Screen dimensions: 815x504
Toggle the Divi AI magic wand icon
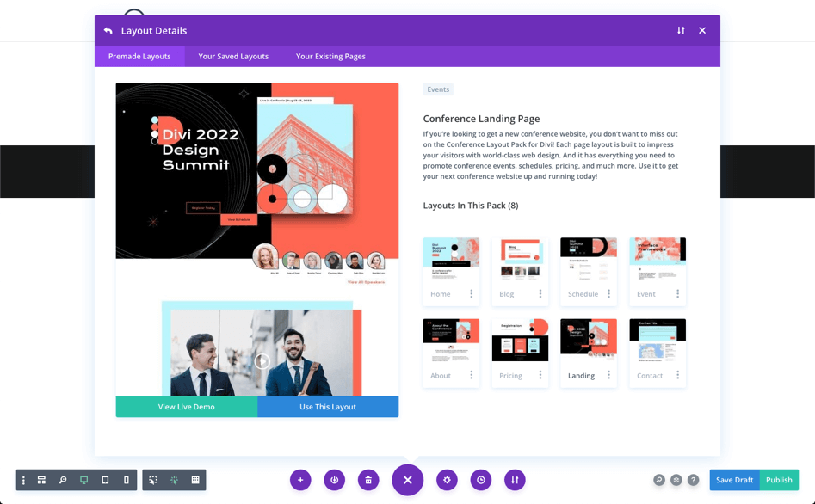173,480
